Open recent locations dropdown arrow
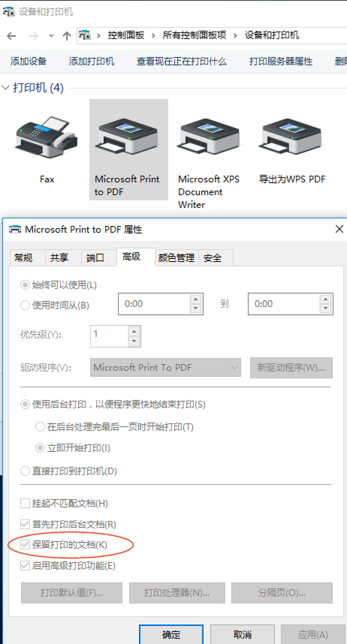The height and width of the screenshot is (644, 347). point(51,36)
